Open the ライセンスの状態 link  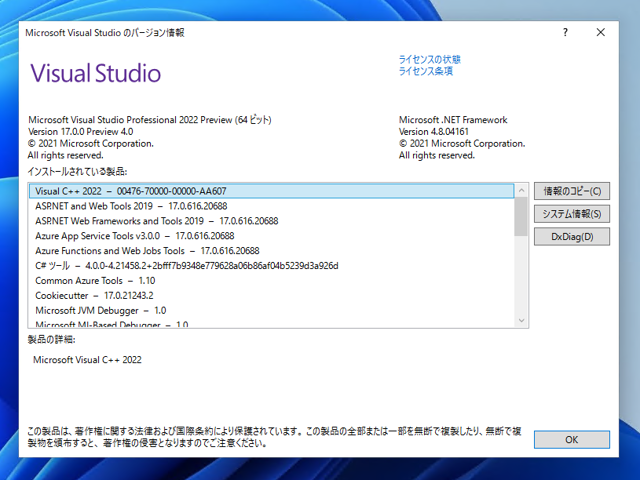coord(429,60)
